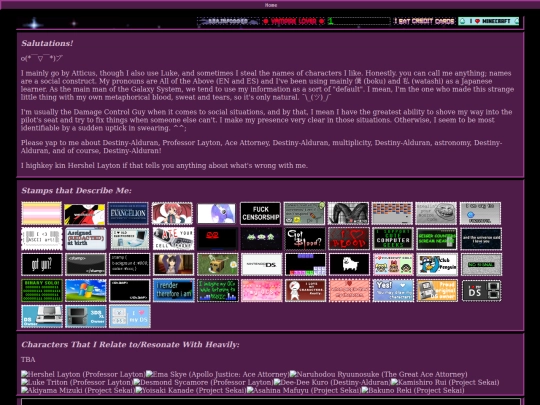Click the BINARY SOLO! stamp
The width and height of the screenshot is (540, 405).
point(42,291)
